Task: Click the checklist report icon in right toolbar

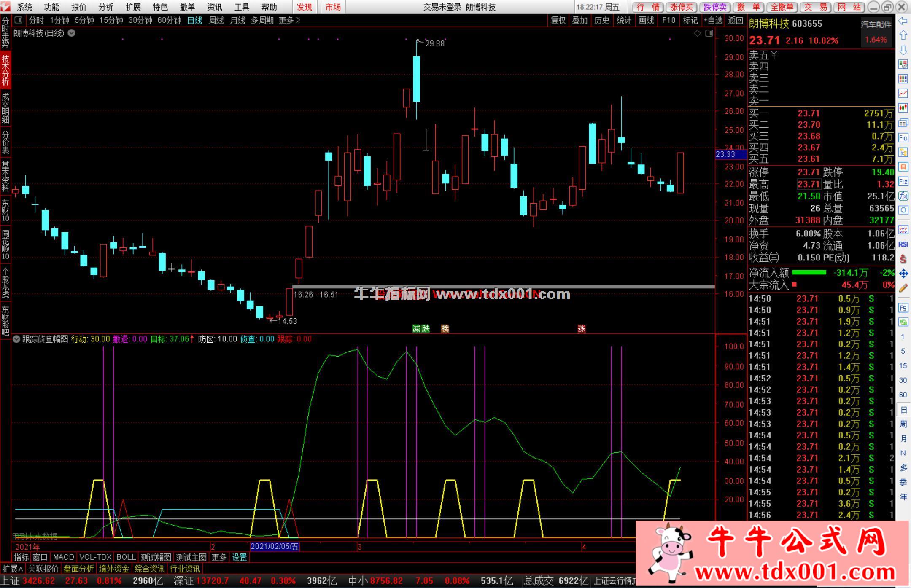Action: click(903, 64)
